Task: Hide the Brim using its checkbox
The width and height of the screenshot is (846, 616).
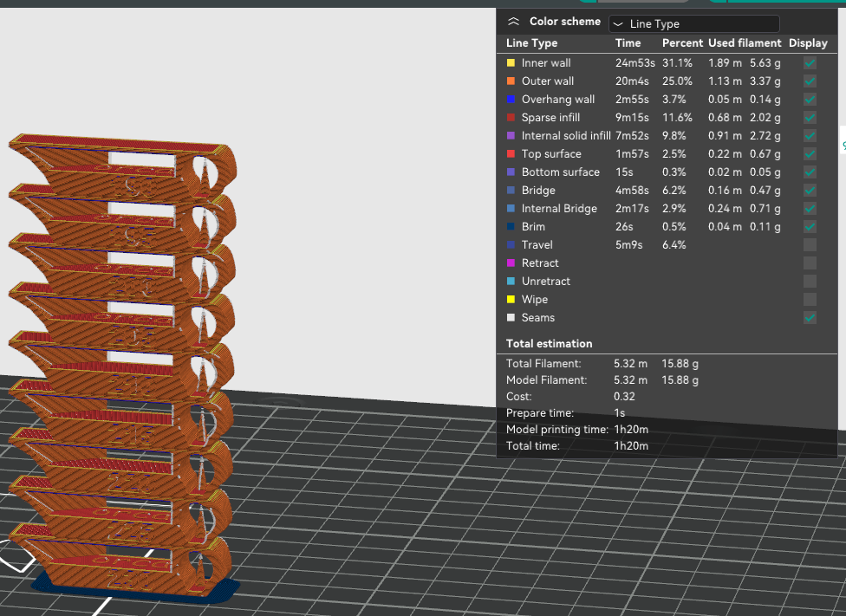Action: pos(810,227)
